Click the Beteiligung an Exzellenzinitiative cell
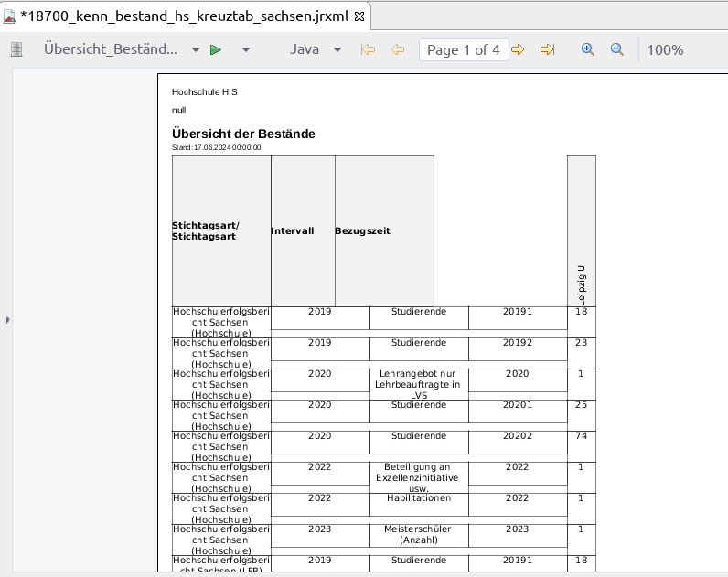Viewport: 728px width, 577px height. (419, 477)
